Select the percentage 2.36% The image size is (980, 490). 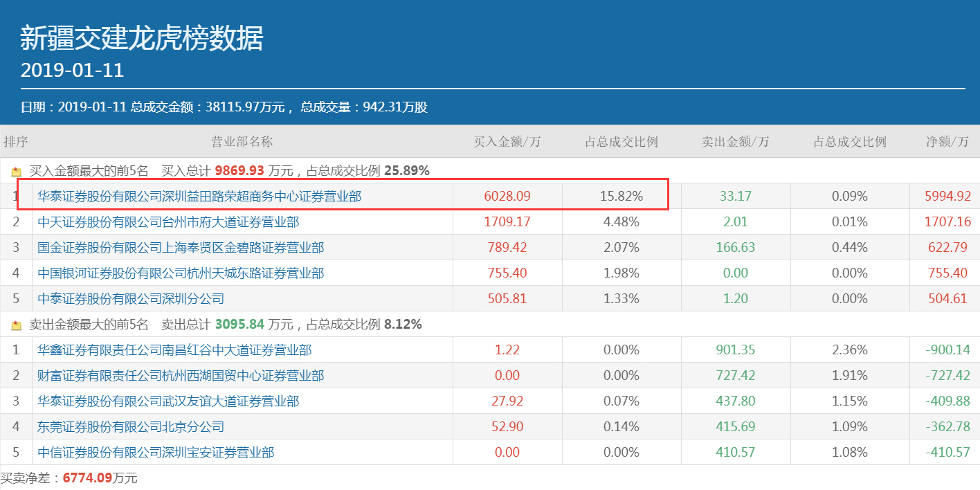[x=849, y=350]
